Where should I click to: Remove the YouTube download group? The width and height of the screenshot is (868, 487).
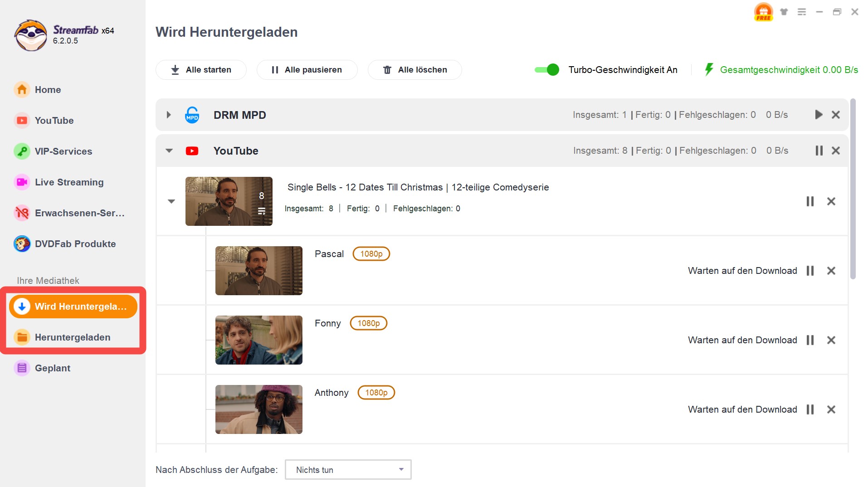point(836,151)
